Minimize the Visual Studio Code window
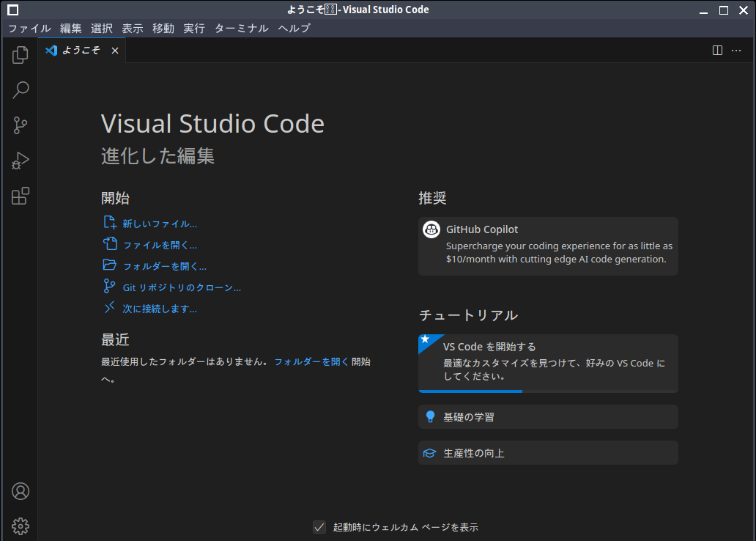756x541 pixels. tap(703, 10)
